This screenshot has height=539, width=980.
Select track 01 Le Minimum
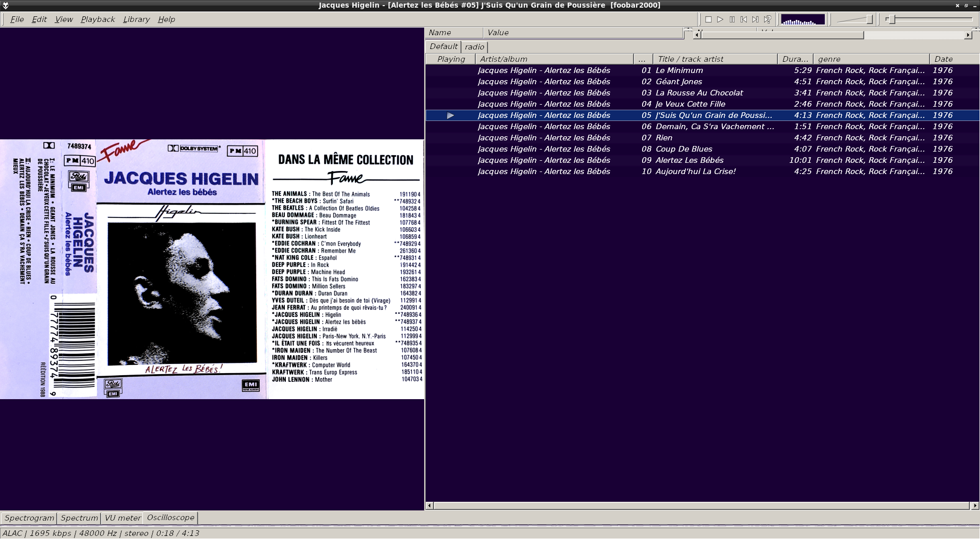(x=702, y=70)
